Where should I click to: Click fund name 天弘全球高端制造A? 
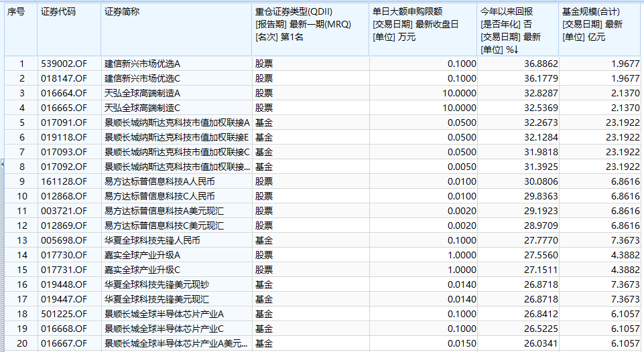(x=143, y=93)
